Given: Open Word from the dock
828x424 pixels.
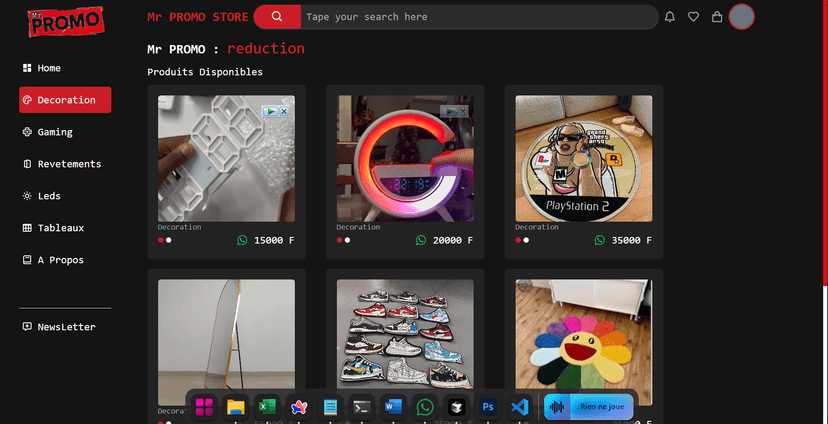Looking at the screenshot, I should pyautogui.click(x=393, y=407).
